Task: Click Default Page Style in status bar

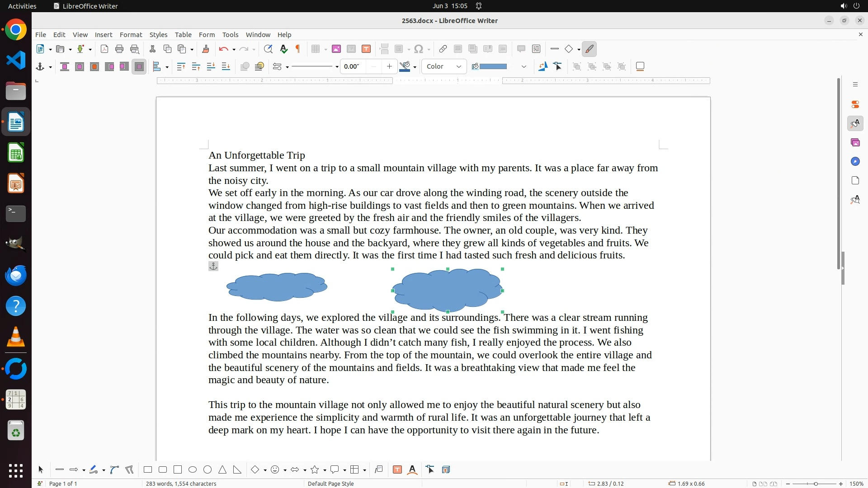Action: pyautogui.click(x=330, y=484)
